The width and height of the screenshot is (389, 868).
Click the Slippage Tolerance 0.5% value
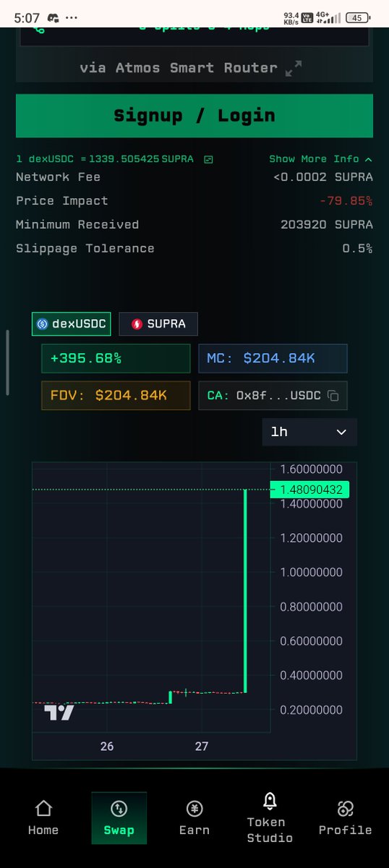tap(357, 248)
